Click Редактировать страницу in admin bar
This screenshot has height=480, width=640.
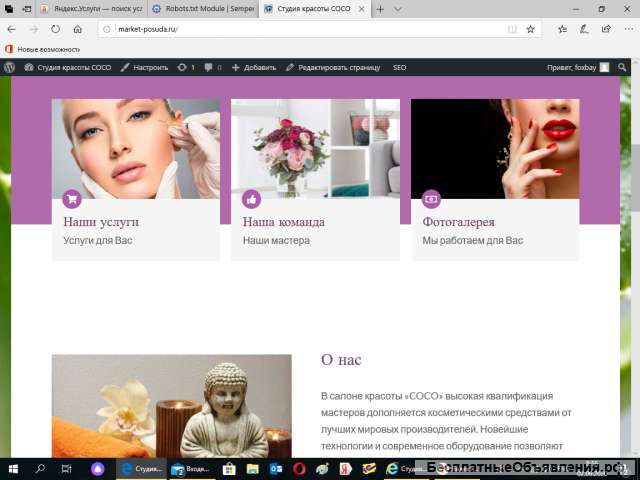[333, 67]
